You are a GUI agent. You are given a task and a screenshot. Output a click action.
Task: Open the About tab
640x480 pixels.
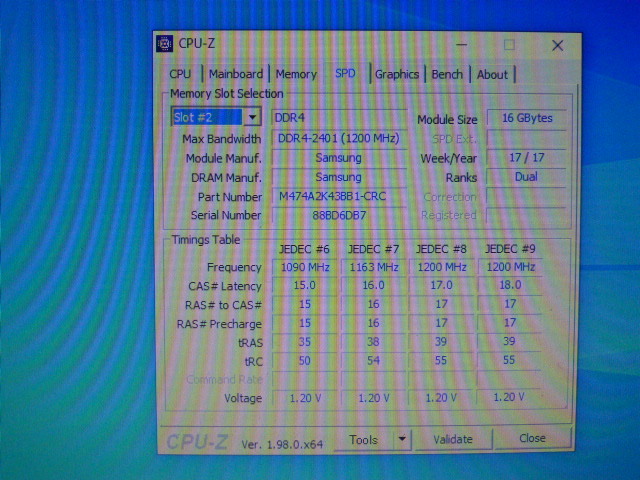pyautogui.click(x=492, y=74)
